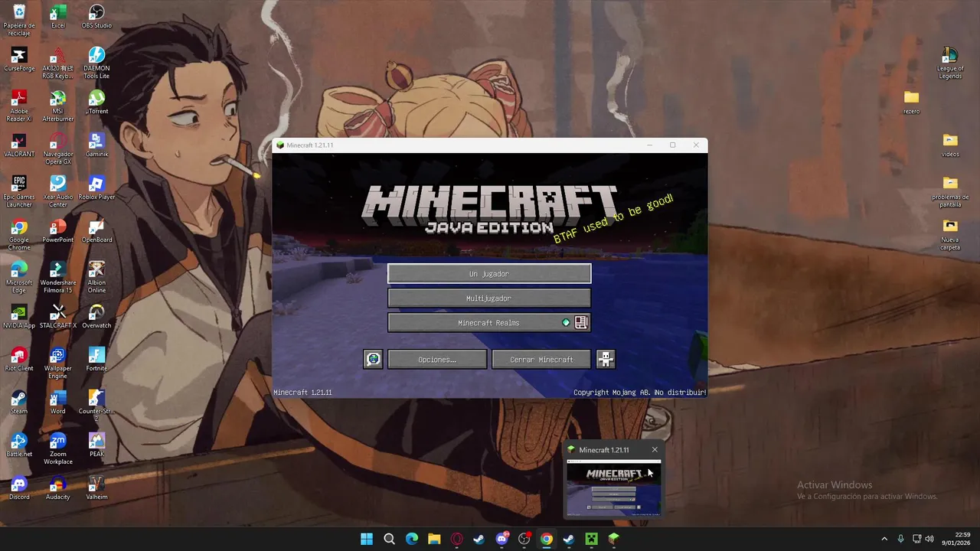Select Papelera de reciclaje icon

[x=19, y=21]
